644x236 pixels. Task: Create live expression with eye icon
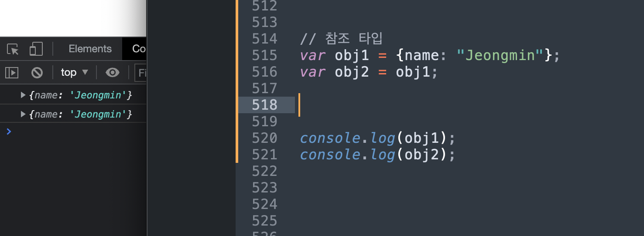click(113, 73)
